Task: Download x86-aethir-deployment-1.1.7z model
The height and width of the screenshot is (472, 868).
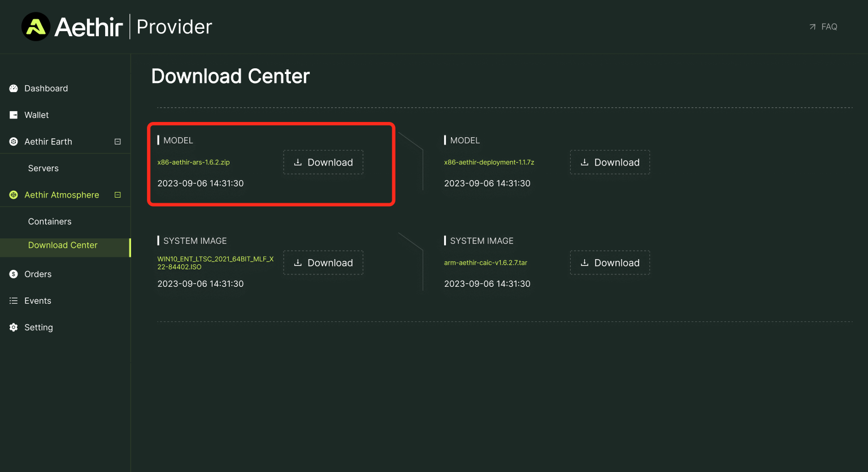Action: coord(610,163)
